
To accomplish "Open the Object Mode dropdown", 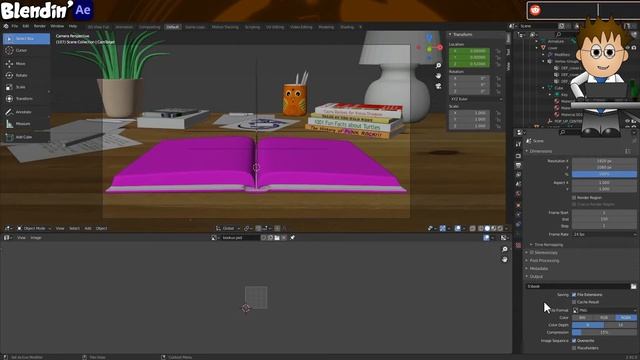I will [x=34, y=229].
